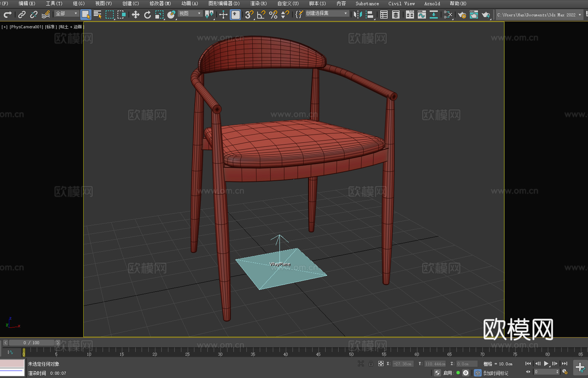Click the download-arrow toolbar icon beside Curve Editor
Viewport: 588px width, 378px height.
click(434, 15)
